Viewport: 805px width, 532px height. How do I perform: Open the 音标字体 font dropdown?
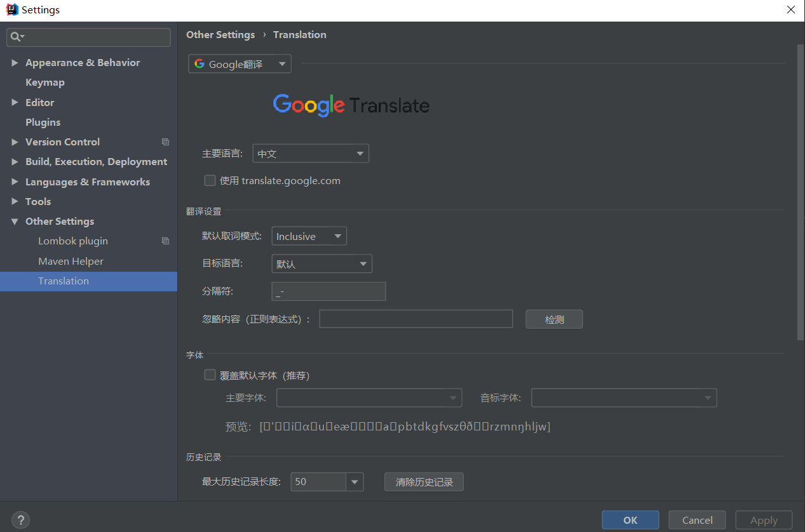coord(624,398)
